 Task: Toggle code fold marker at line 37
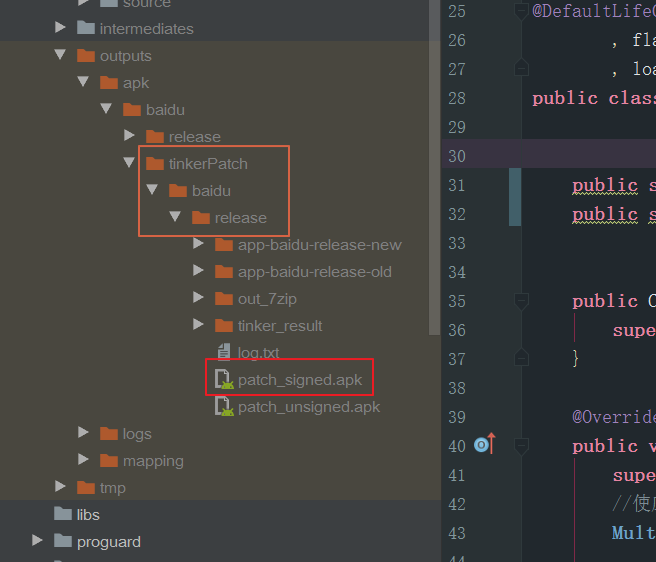click(520, 358)
